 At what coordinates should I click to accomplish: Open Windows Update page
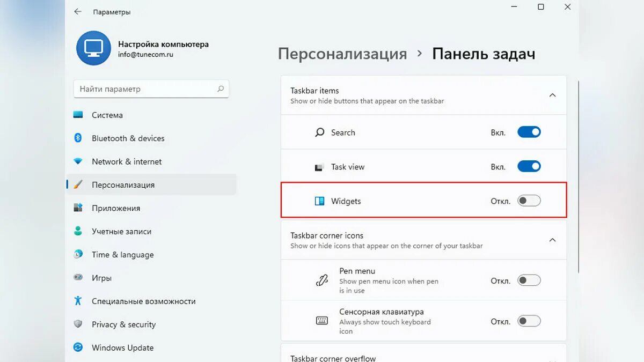pos(151,348)
